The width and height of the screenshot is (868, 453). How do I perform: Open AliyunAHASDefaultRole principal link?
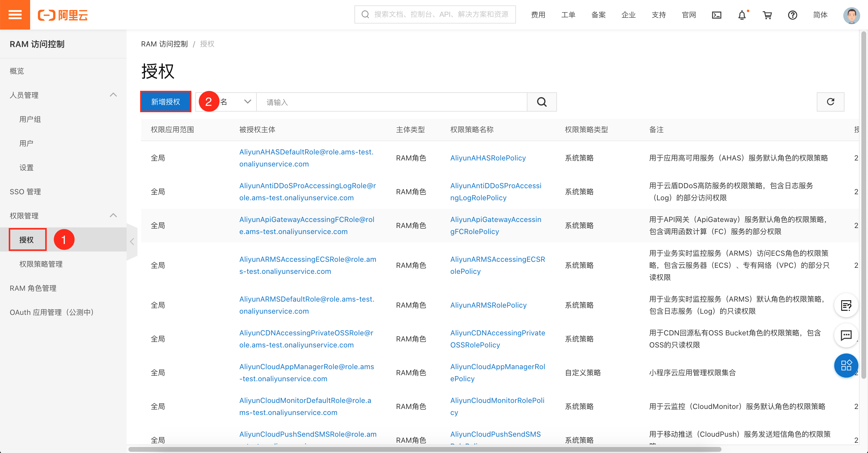pyautogui.click(x=306, y=158)
